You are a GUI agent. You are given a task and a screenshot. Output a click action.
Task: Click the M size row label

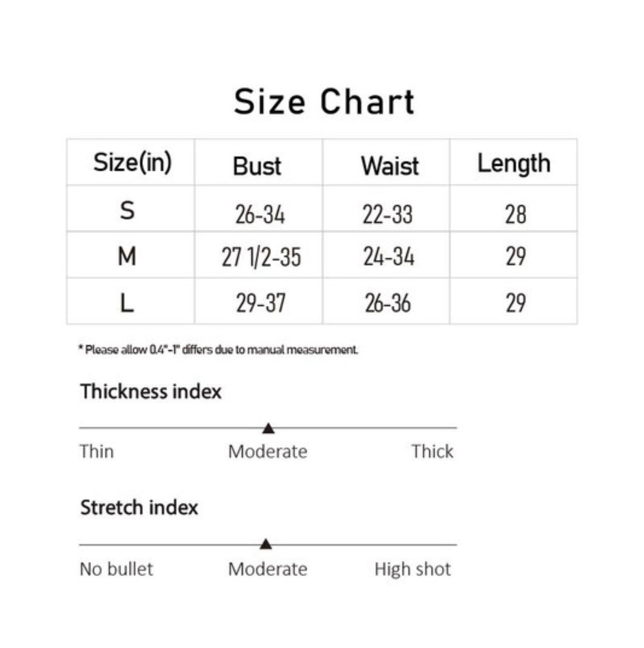coord(127,257)
